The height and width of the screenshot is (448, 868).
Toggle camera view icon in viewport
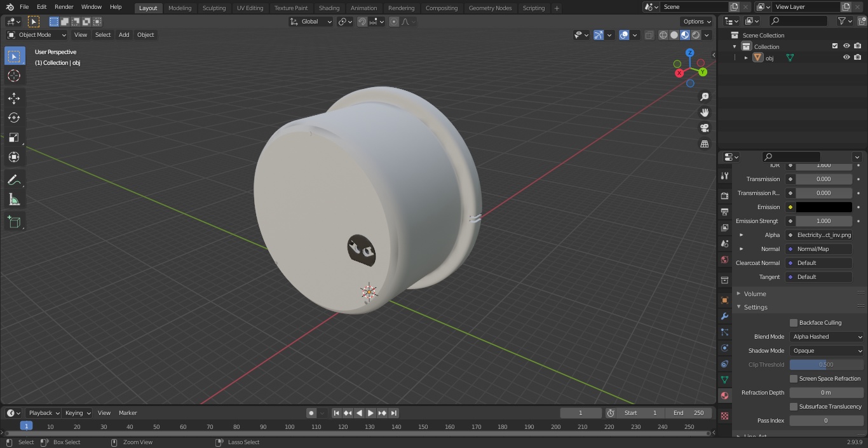point(704,128)
